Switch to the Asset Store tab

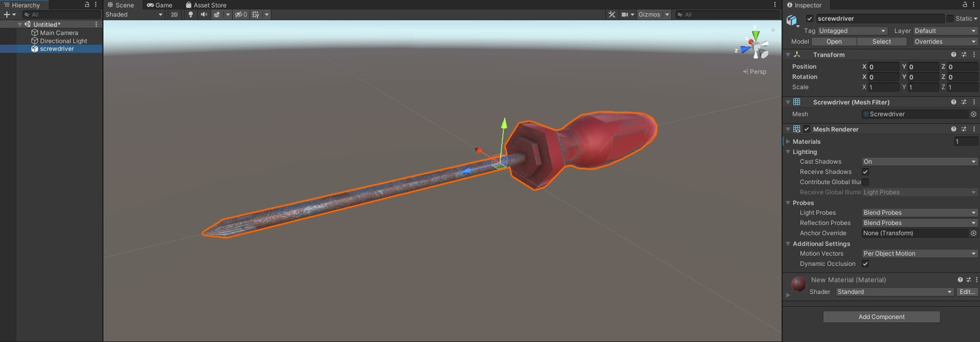[x=206, y=5]
